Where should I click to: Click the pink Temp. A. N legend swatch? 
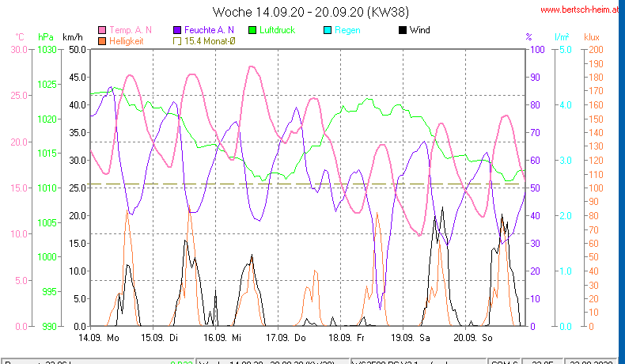tap(102, 30)
